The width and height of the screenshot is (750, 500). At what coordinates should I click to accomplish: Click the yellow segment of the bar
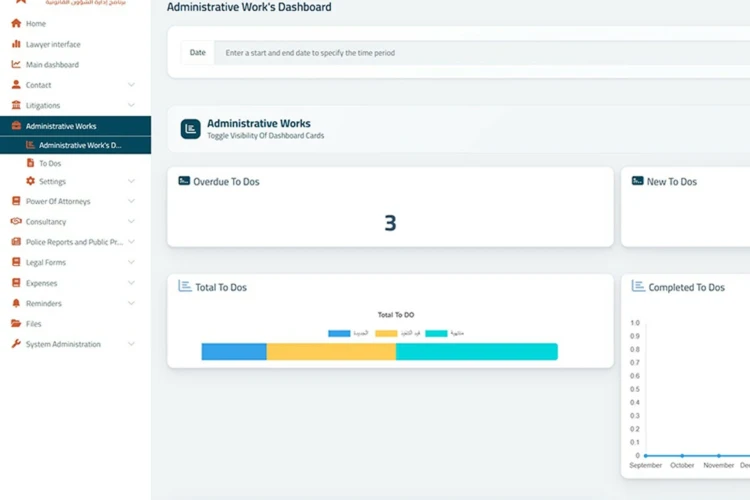331,351
